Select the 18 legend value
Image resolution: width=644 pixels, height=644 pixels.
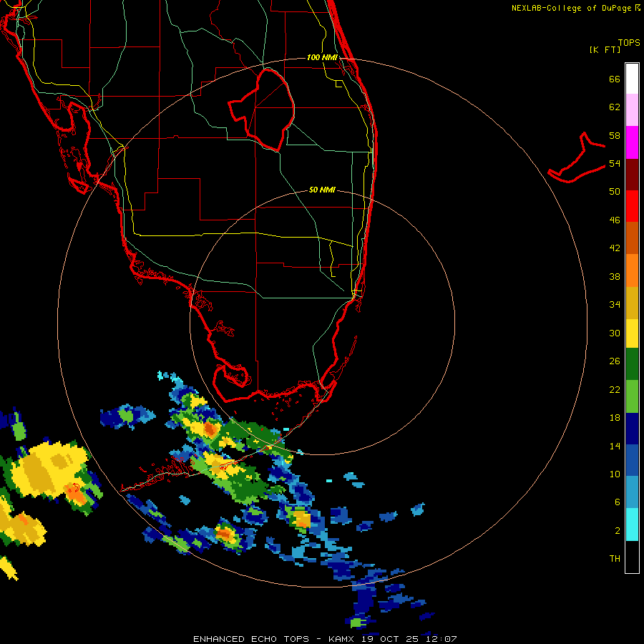615,418
